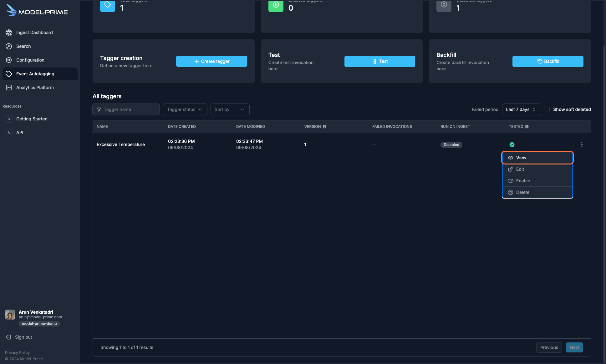Click the RUN ON INGEST column header
The width and height of the screenshot is (606, 364).
click(x=455, y=127)
